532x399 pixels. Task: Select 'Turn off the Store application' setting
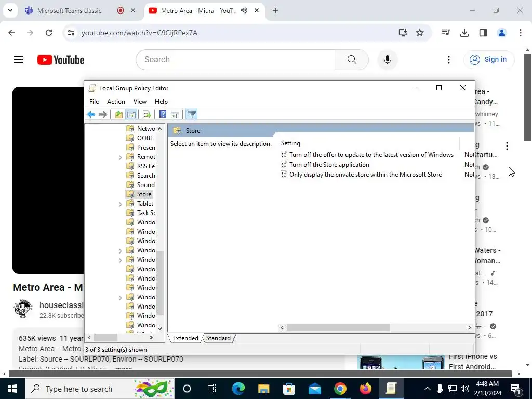pos(329,165)
